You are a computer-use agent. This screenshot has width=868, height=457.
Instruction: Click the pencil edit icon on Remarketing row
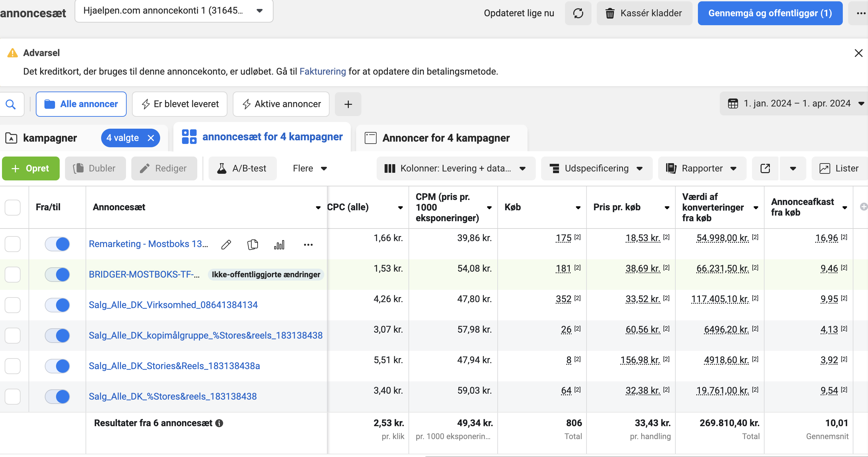[x=226, y=244]
